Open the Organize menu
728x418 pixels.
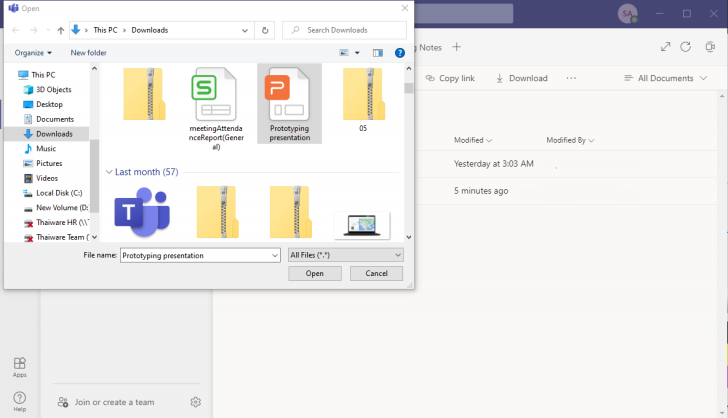[x=33, y=53]
